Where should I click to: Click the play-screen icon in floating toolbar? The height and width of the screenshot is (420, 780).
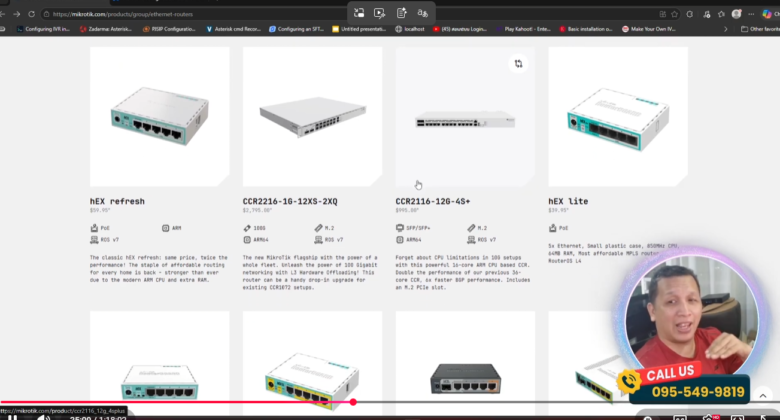point(380,13)
